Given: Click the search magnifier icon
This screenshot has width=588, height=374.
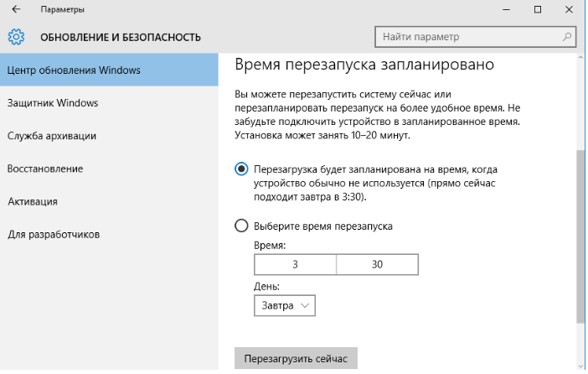Looking at the screenshot, I should (x=566, y=37).
